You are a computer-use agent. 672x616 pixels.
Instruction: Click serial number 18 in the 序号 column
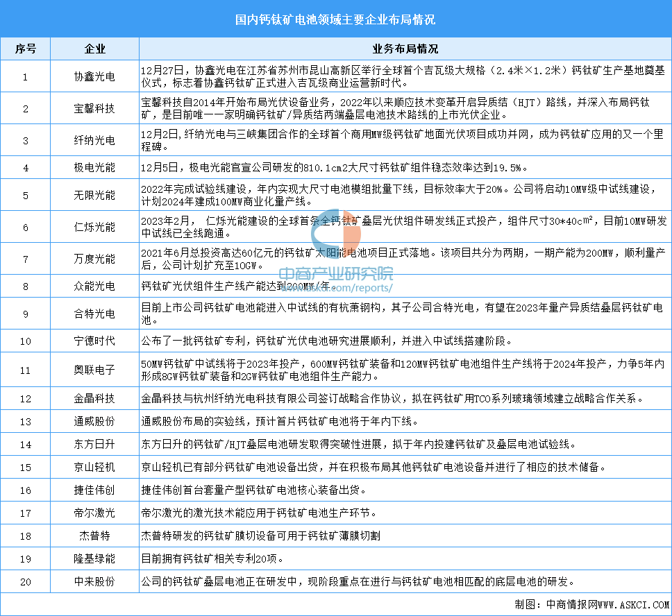(x=25, y=536)
